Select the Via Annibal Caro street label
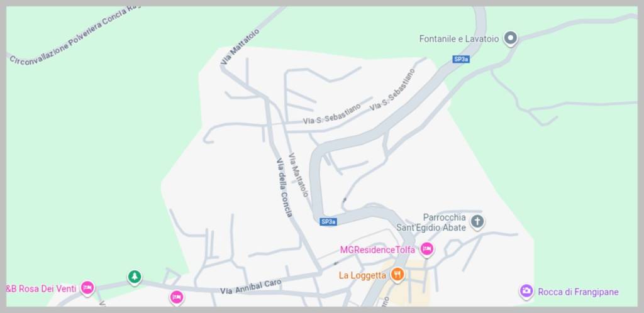The width and height of the screenshot is (644, 313). (x=251, y=287)
